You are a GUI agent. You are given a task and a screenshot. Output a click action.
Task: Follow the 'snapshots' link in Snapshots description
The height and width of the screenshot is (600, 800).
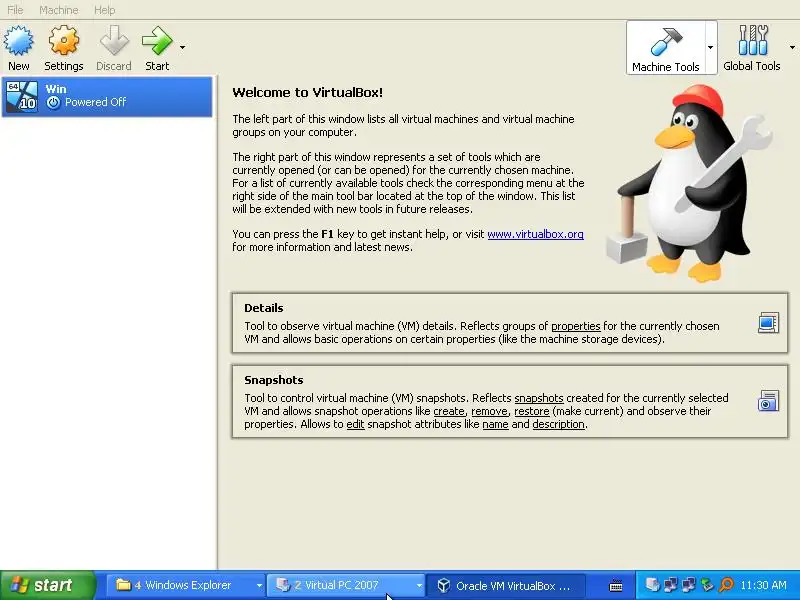(x=539, y=398)
